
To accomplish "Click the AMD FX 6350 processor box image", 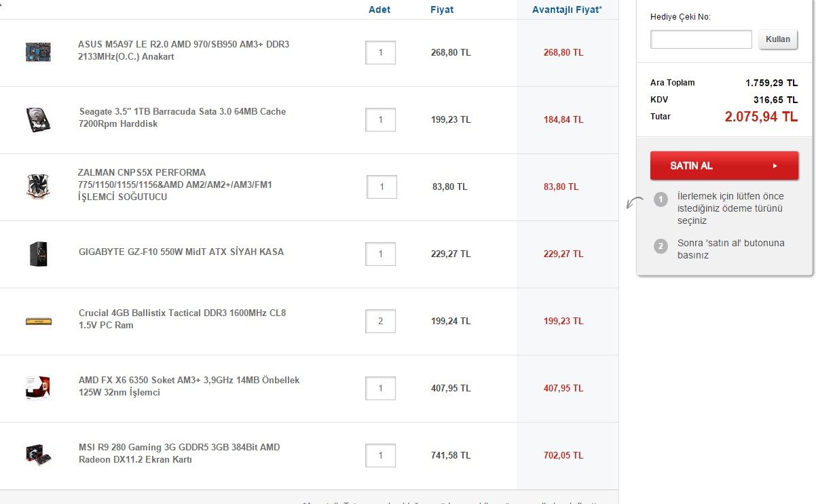I will click(x=38, y=387).
